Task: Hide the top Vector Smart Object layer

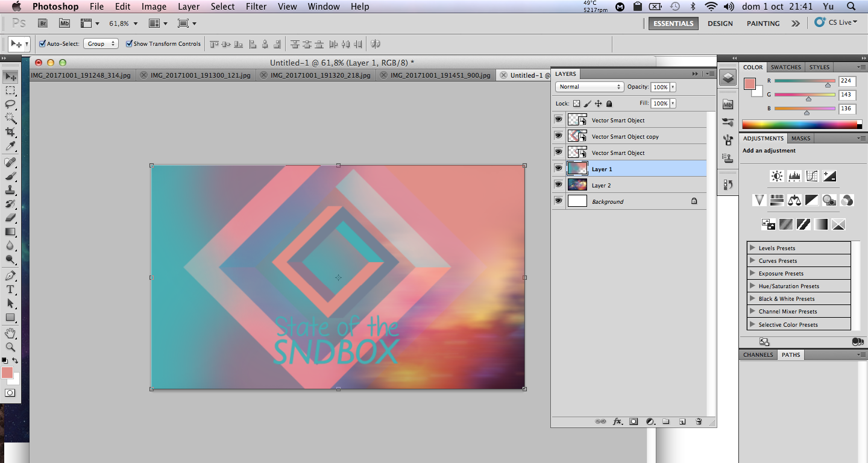Action: point(558,119)
